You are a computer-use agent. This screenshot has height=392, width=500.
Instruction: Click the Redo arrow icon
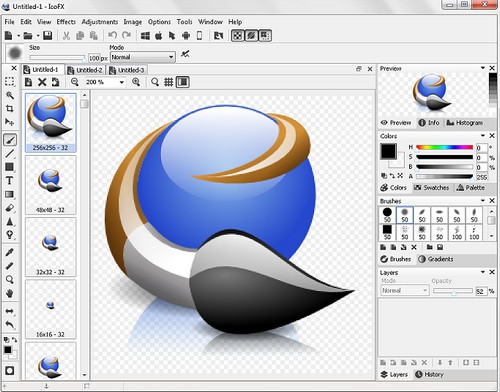pyautogui.click(x=126, y=35)
